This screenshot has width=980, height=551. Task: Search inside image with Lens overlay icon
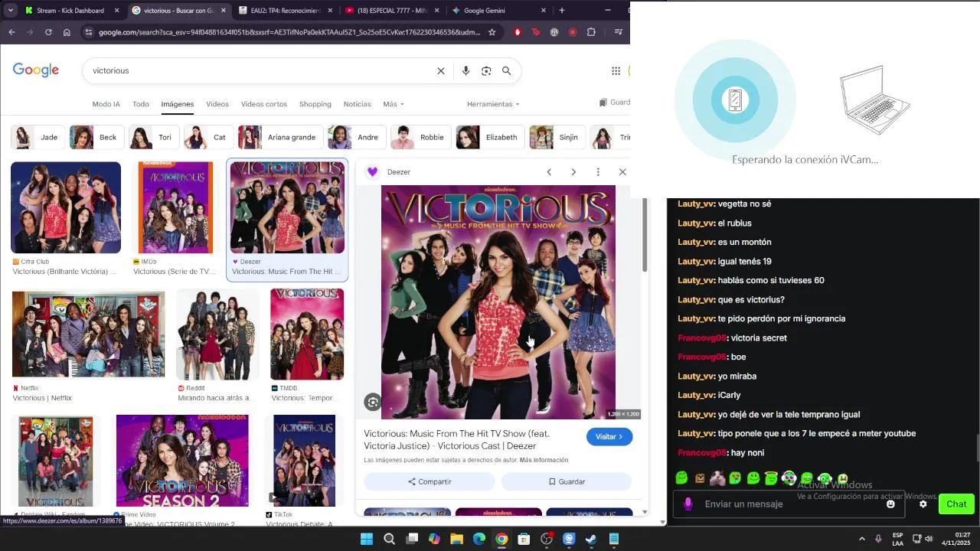[x=373, y=402]
